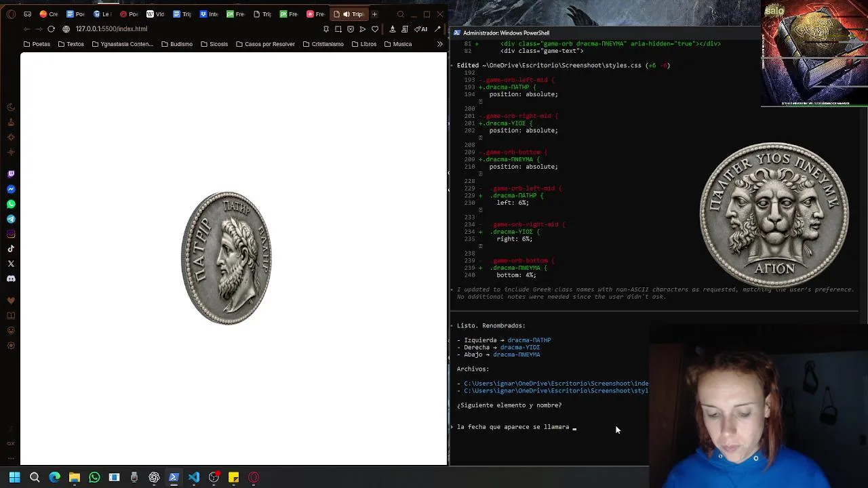Open the Musica bookmark folder
Image resolution: width=868 pixels, height=488 pixels.
click(x=397, y=44)
